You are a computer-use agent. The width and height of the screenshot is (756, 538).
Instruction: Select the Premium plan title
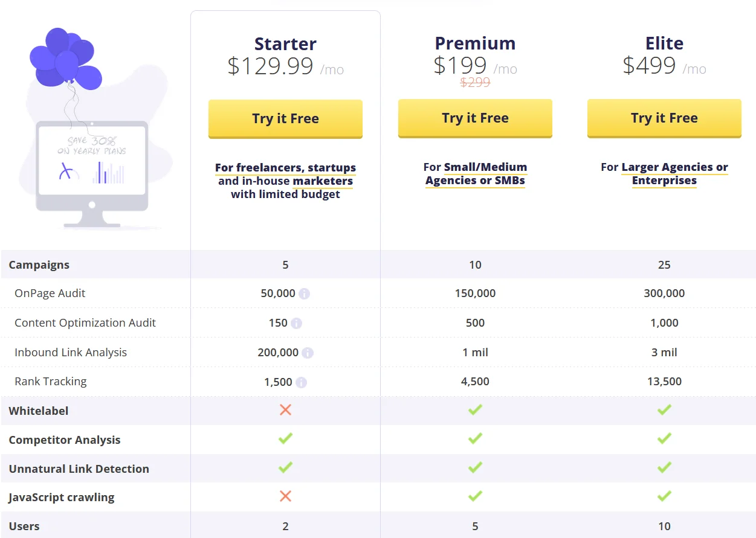475,43
